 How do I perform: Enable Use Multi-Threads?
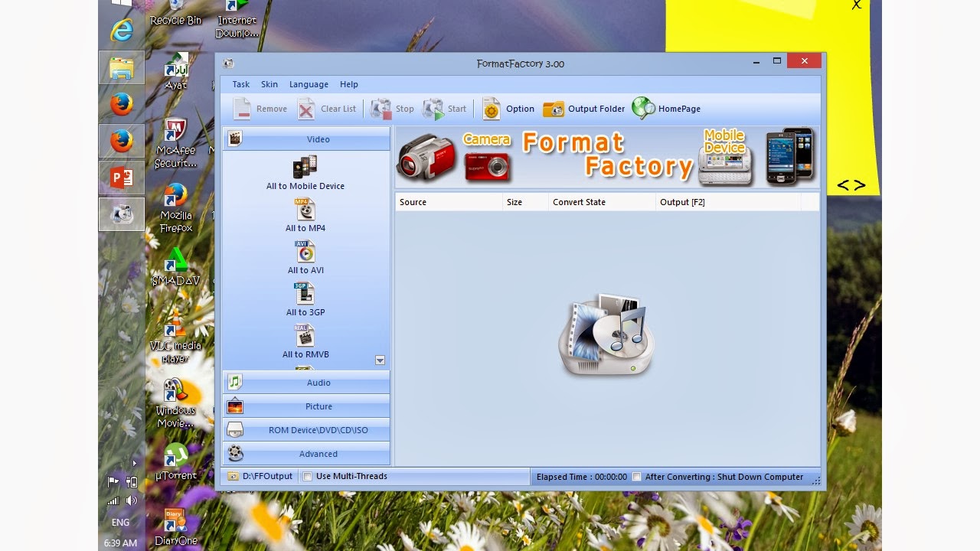tap(309, 476)
